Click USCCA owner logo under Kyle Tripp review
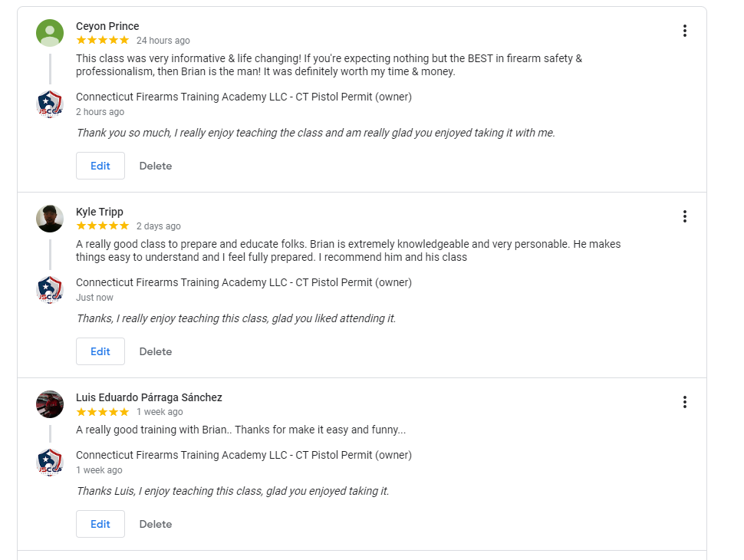Screen dimensions: 744x560 [50, 289]
